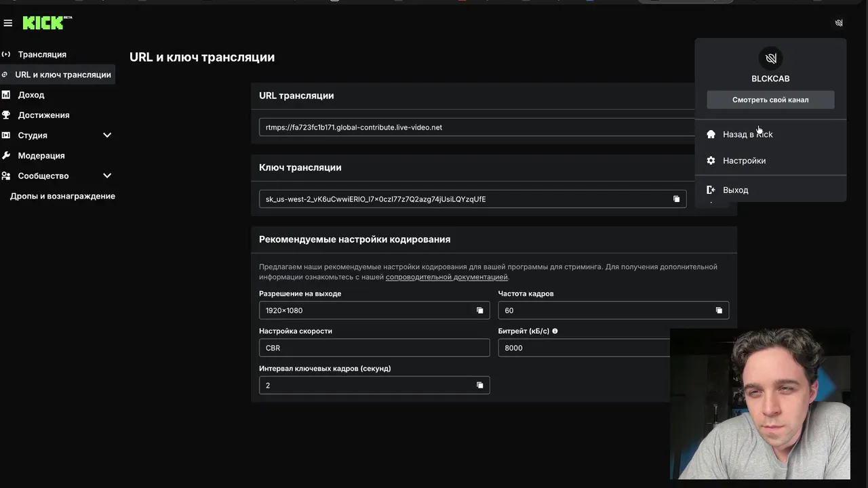Click Выход to log out

pyautogui.click(x=735, y=190)
